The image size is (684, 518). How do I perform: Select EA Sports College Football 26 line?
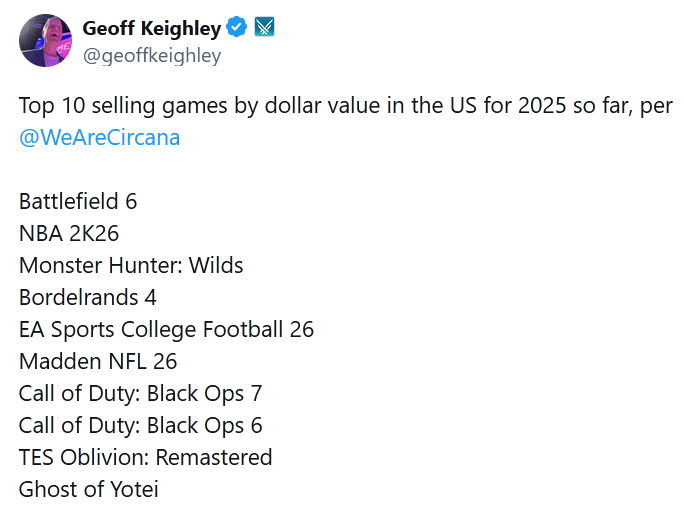[x=166, y=329]
